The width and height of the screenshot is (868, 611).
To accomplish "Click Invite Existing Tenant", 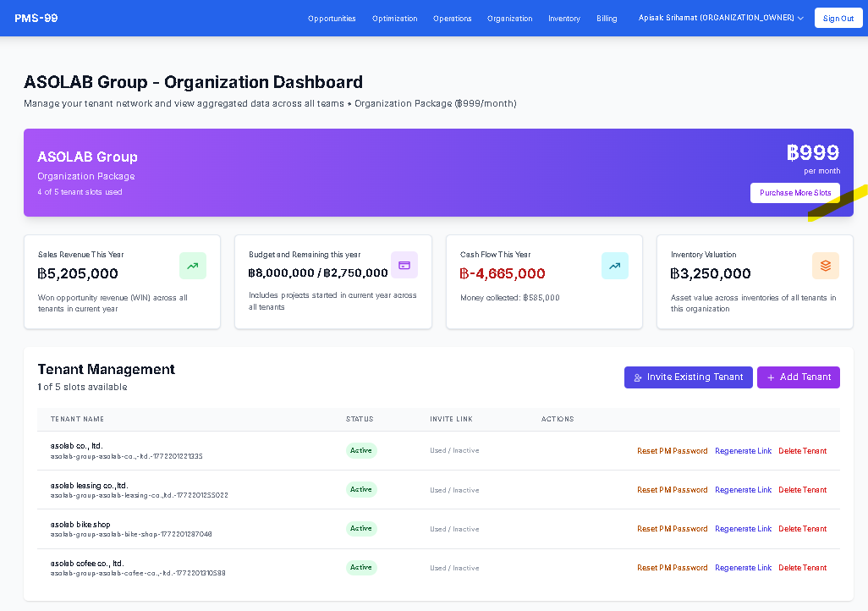I will pos(688,377).
